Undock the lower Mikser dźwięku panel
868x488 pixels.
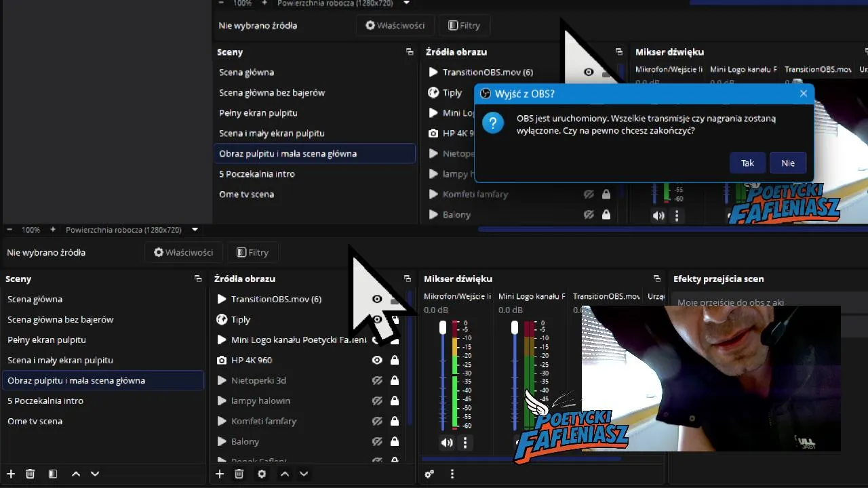pos(657,279)
